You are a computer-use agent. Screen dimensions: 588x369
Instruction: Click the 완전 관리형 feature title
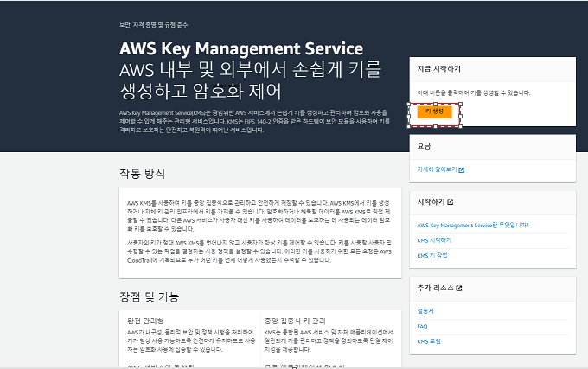click(x=145, y=321)
